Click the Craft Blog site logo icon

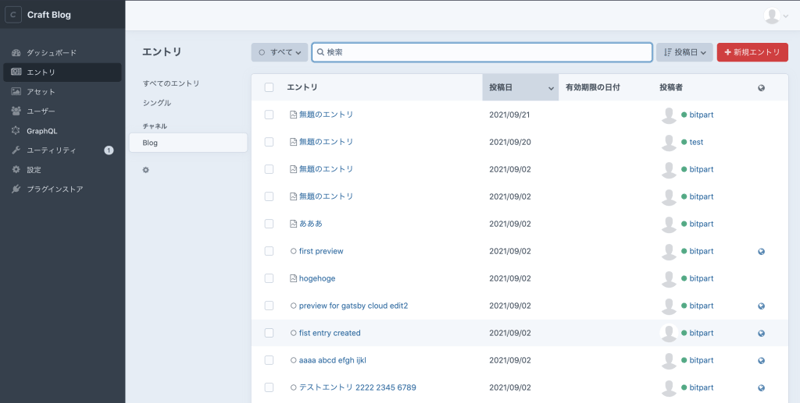point(14,15)
